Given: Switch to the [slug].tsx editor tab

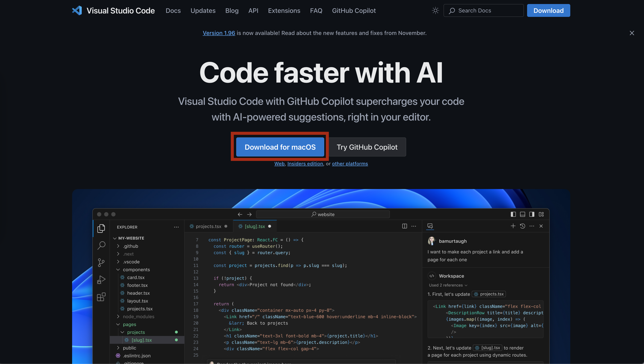Looking at the screenshot, I should tap(255, 226).
